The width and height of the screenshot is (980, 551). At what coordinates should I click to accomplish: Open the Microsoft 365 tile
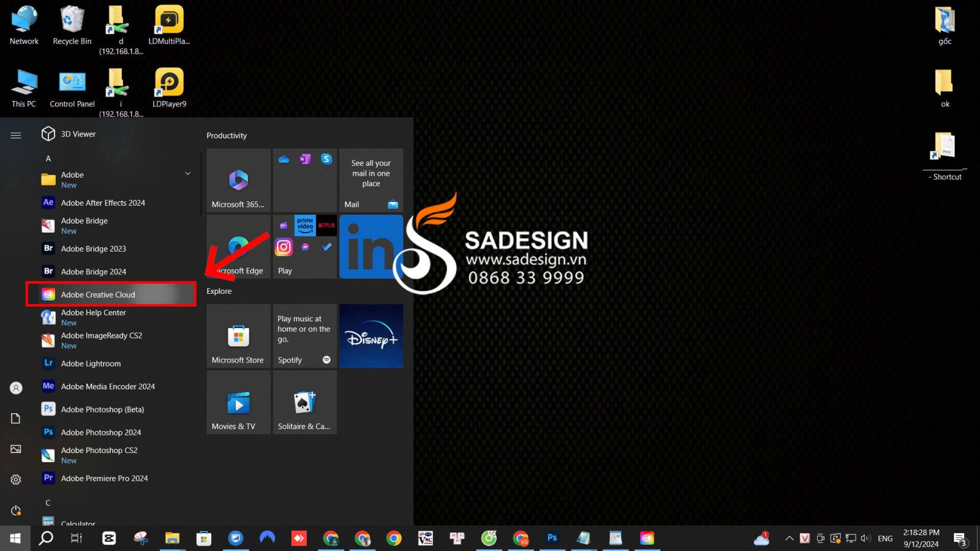(238, 180)
